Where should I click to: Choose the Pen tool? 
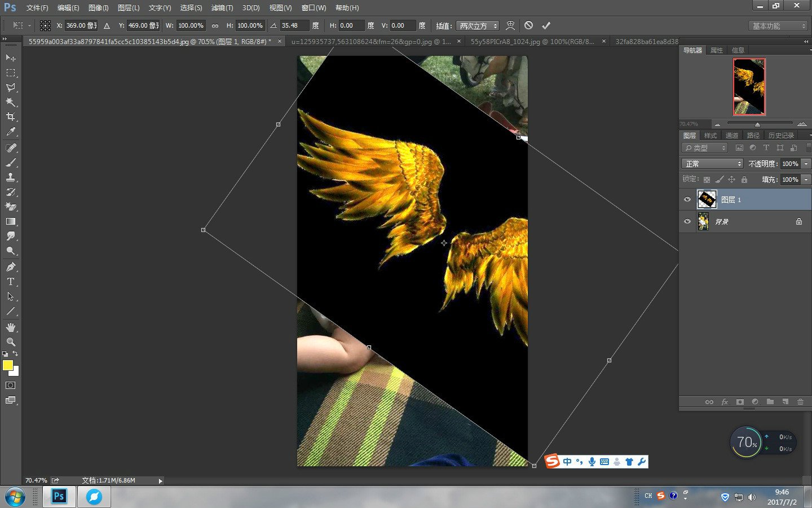point(11,267)
